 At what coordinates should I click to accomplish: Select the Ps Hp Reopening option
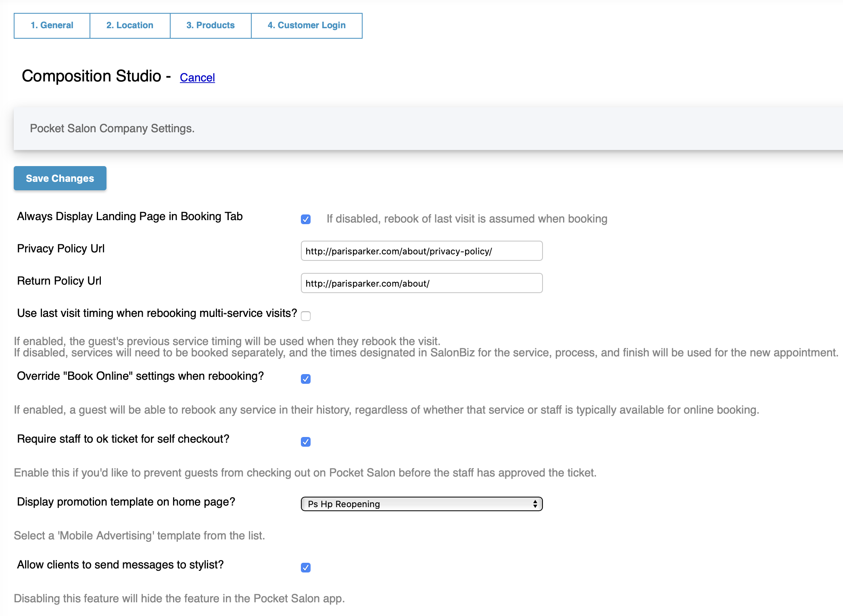(343, 504)
